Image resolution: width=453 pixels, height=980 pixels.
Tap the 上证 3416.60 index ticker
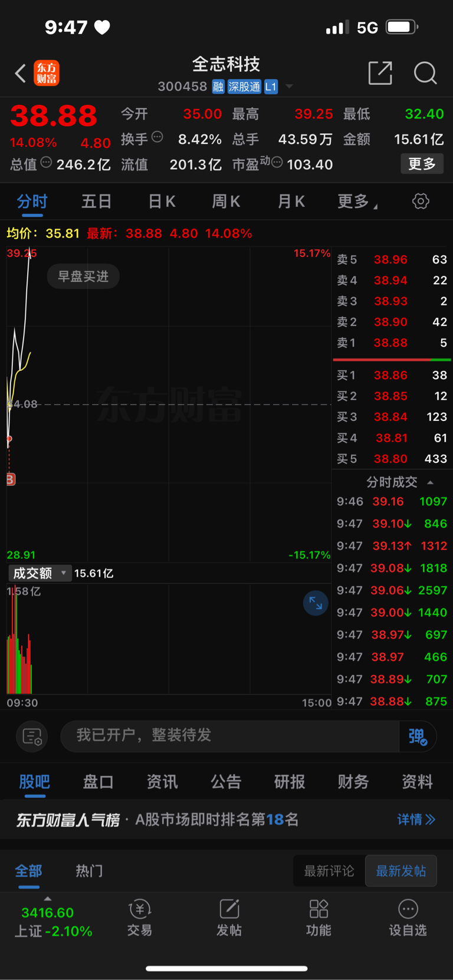point(53,922)
